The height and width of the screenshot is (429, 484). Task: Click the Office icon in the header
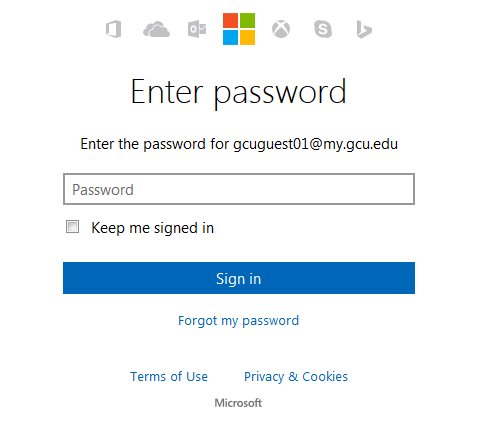pos(114,29)
